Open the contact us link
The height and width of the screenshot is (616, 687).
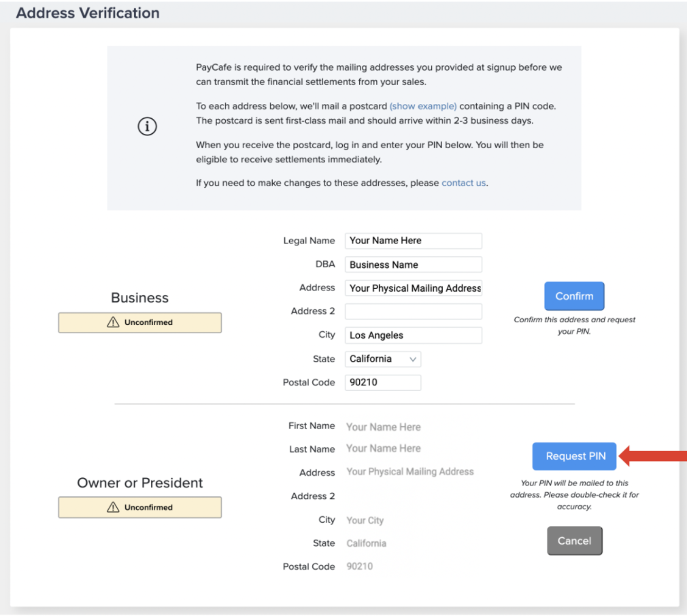point(463,183)
